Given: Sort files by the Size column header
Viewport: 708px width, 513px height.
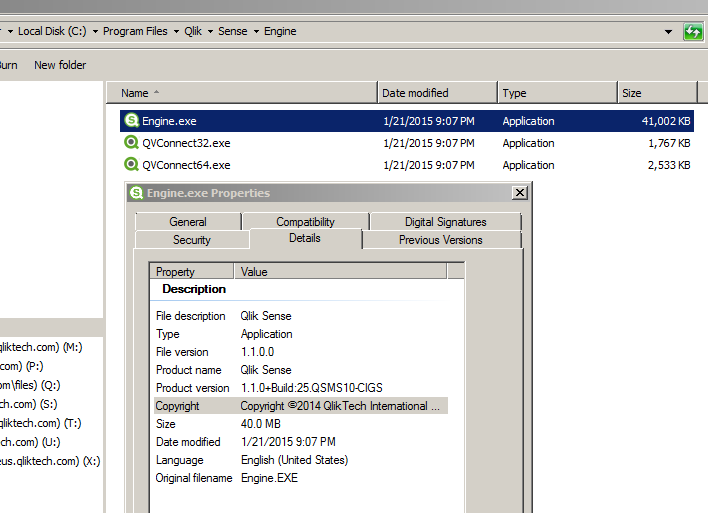Looking at the screenshot, I should pos(655,93).
